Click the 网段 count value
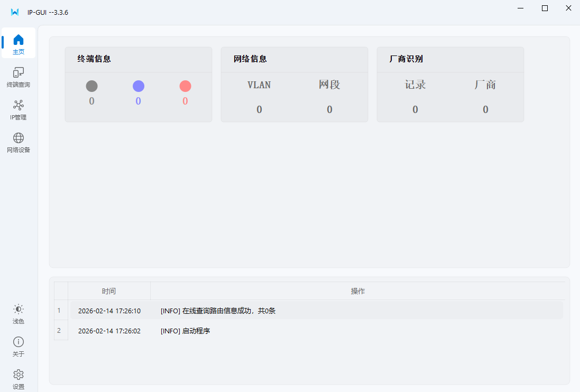580x392 pixels. [329, 109]
